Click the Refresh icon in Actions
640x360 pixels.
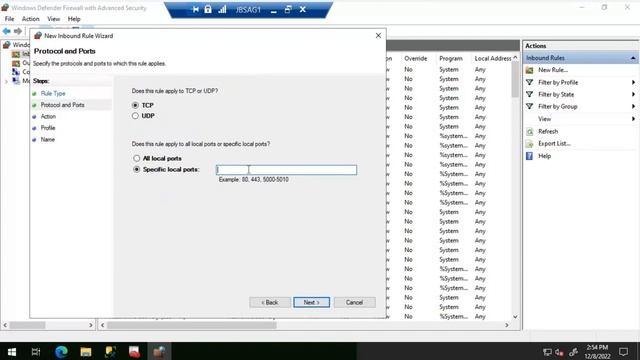pyautogui.click(x=529, y=131)
